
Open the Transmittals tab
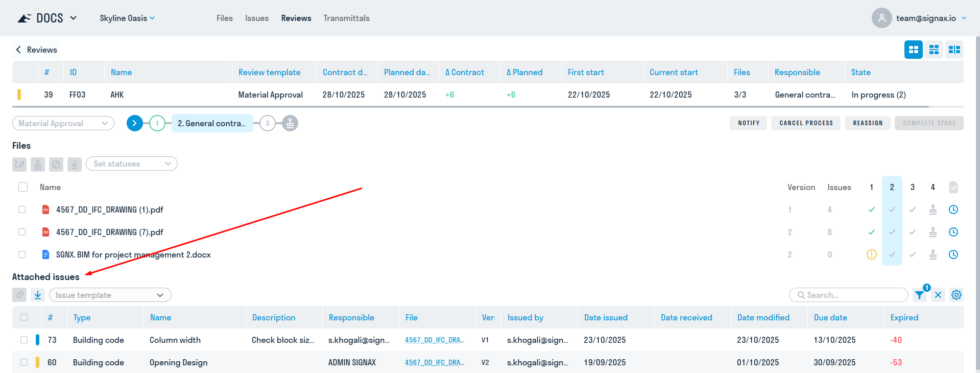click(346, 18)
